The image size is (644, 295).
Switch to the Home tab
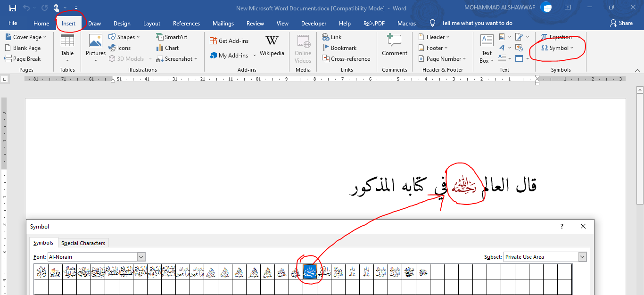point(41,23)
